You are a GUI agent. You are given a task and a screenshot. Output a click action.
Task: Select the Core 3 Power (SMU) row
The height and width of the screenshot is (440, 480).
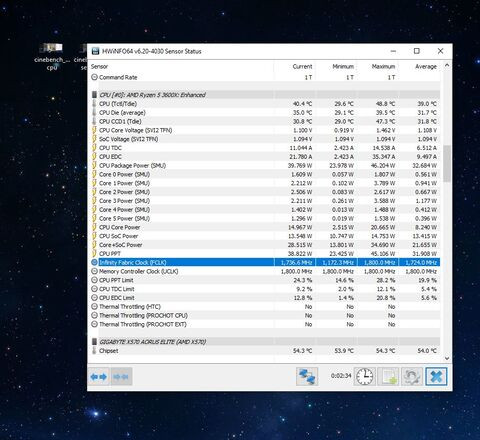coord(265,201)
